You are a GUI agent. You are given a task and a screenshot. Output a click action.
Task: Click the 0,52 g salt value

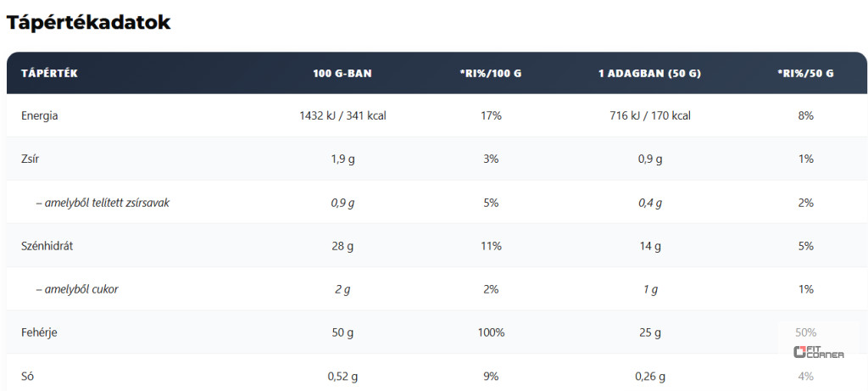[x=342, y=376]
